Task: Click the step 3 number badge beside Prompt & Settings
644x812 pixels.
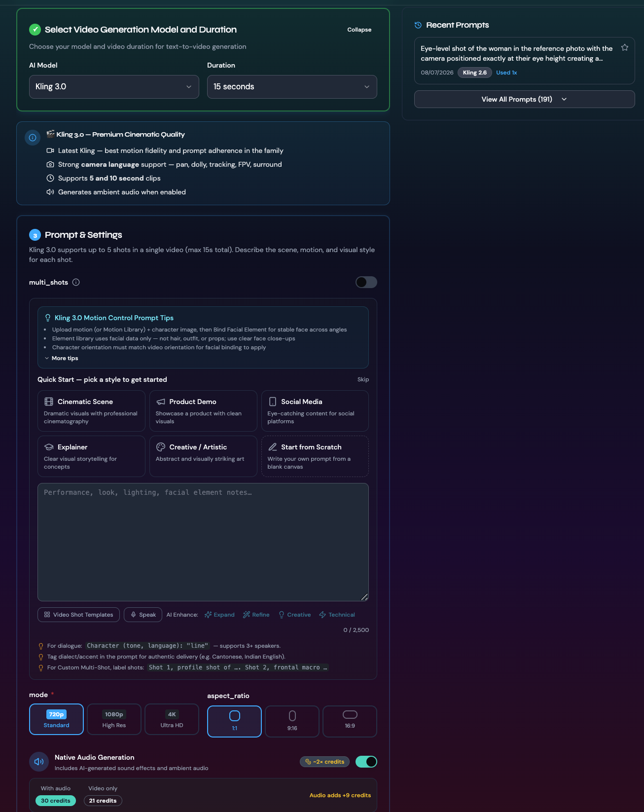Action: 35,235
